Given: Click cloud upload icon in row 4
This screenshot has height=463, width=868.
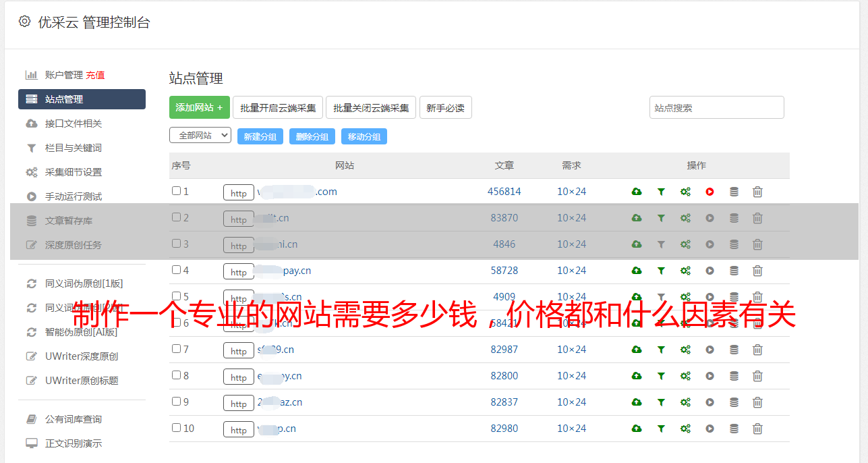Looking at the screenshot, I should [637, 271].
